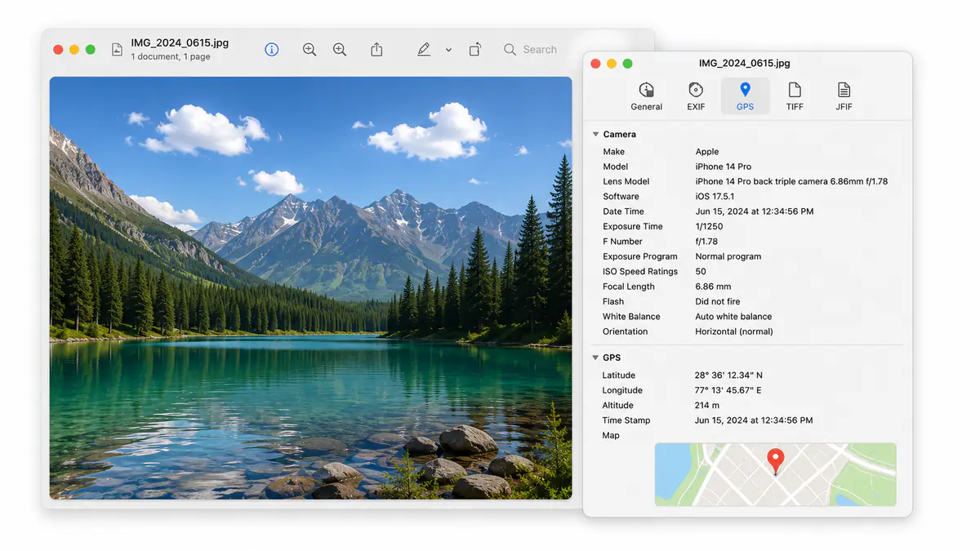Select the landscape photo in Preview window

point(310,288)
